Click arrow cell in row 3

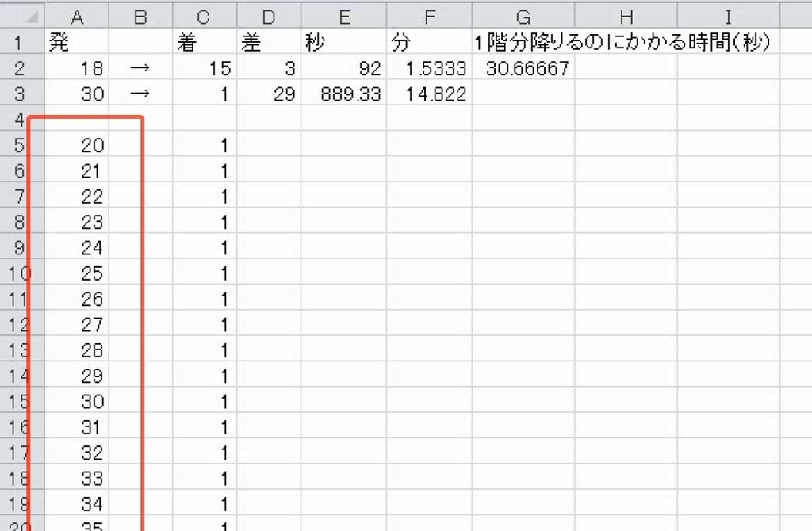[x=140, y=94]
